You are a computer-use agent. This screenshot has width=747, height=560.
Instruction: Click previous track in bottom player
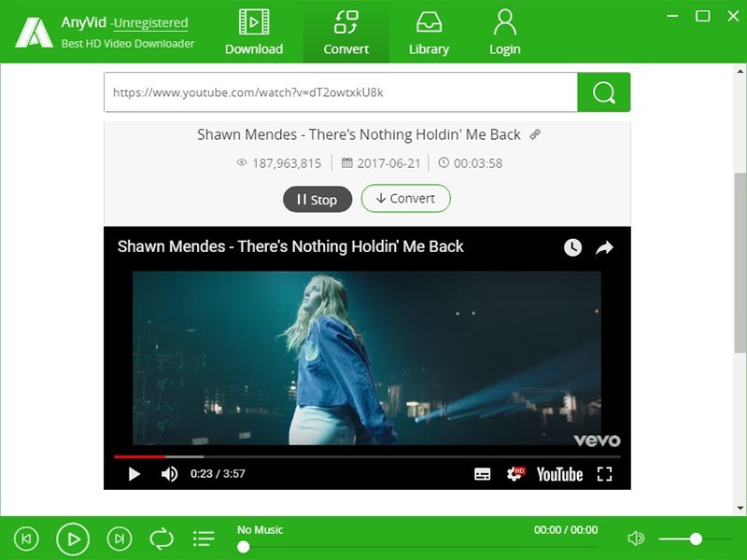[x=26, y=539]
